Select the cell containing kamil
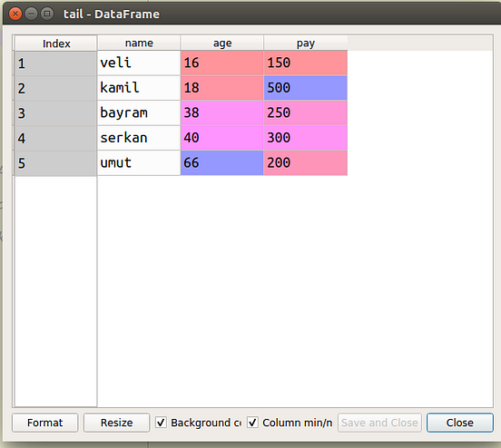 click(139, 88)
